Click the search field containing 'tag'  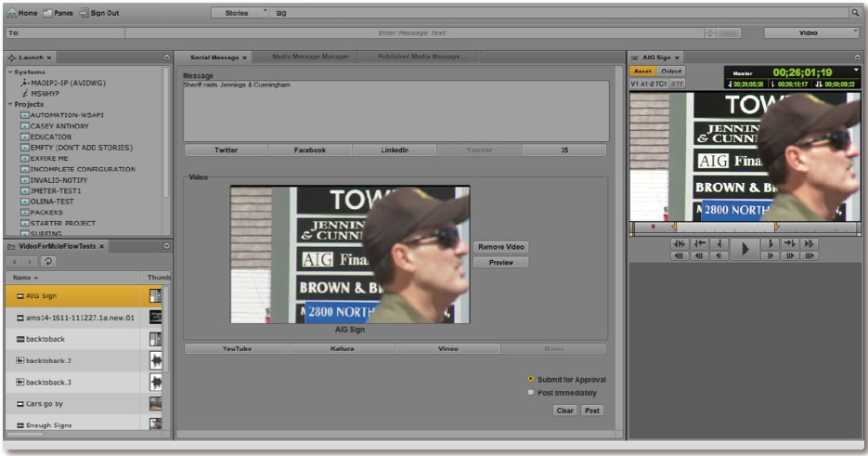561,13
